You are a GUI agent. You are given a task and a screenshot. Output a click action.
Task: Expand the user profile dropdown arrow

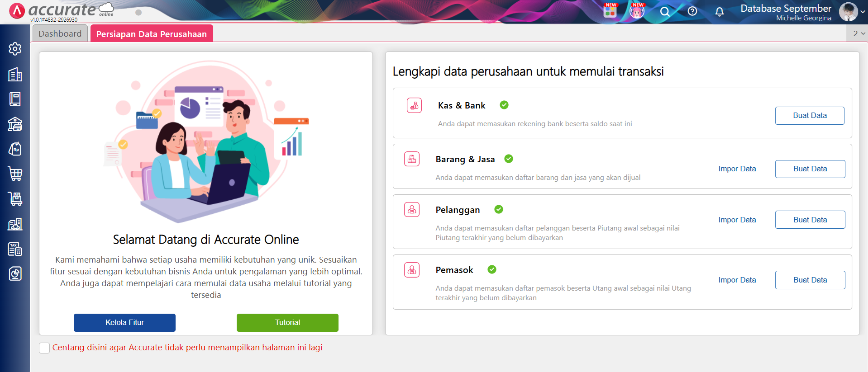863,12
